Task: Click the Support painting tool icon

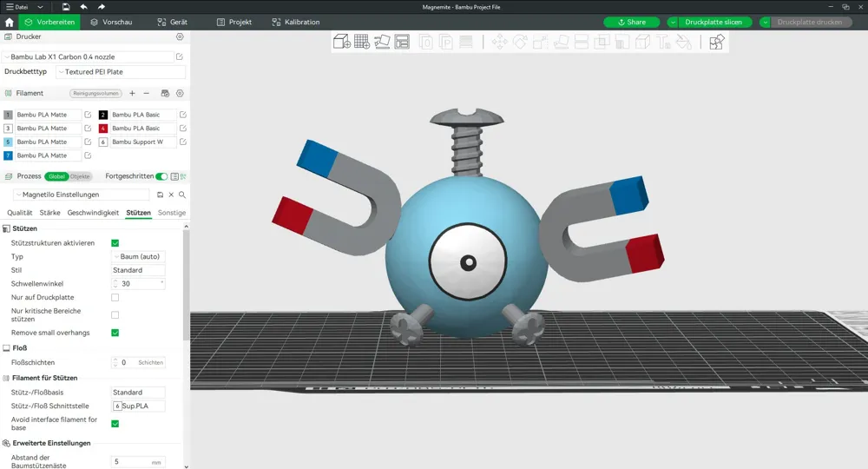Action: (622, 42)
